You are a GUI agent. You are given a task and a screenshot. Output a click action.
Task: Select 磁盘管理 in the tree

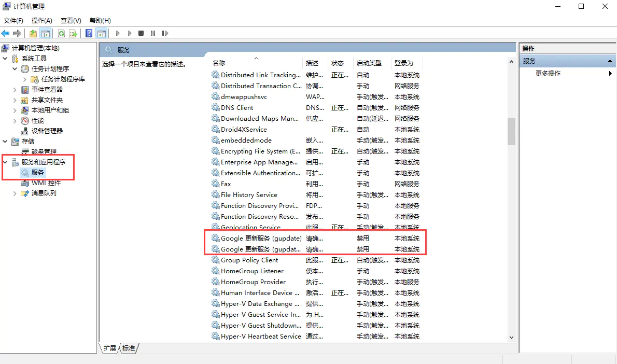(x=44, y=151)
